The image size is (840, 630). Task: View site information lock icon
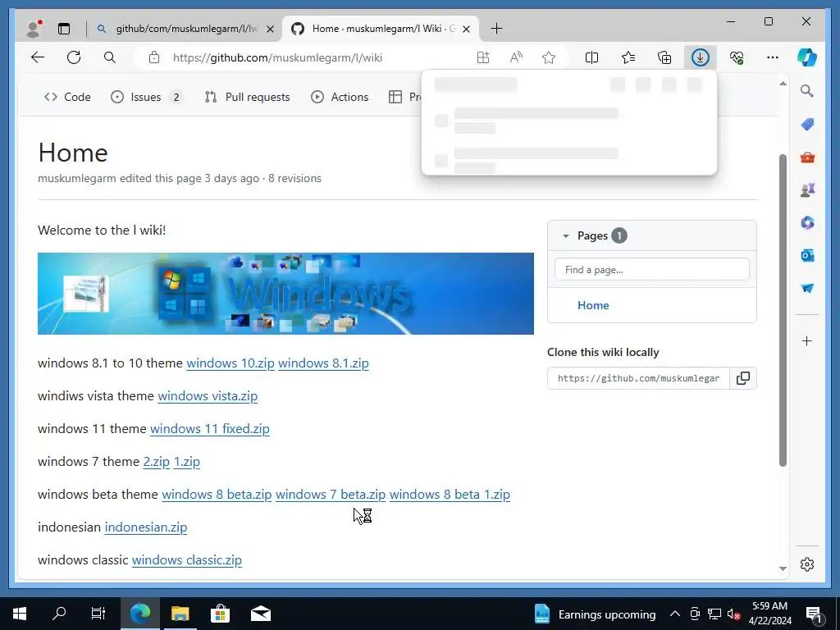tap(153, 57)
